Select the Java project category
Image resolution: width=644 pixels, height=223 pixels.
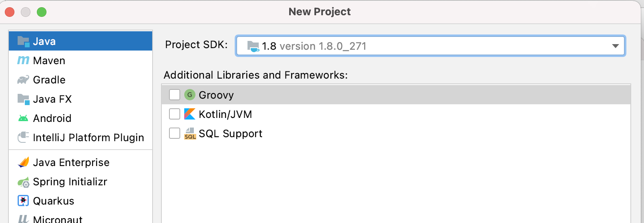pos(80,41)
